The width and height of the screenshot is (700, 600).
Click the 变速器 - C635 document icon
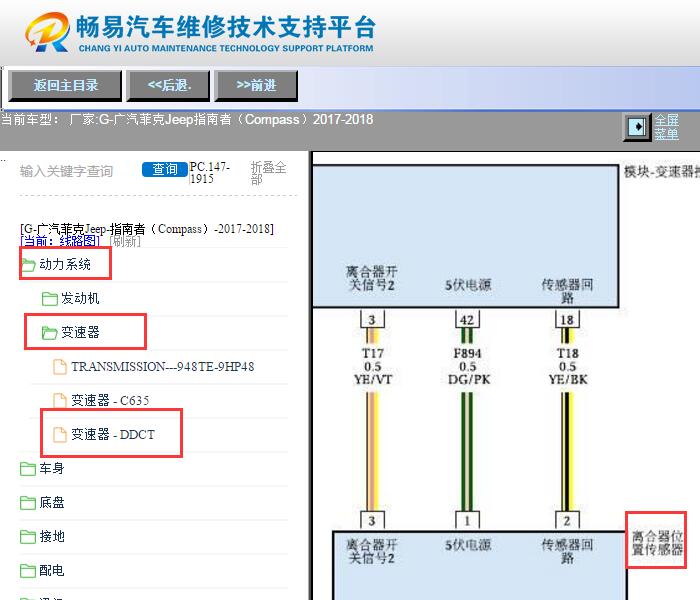coord(60,400)
